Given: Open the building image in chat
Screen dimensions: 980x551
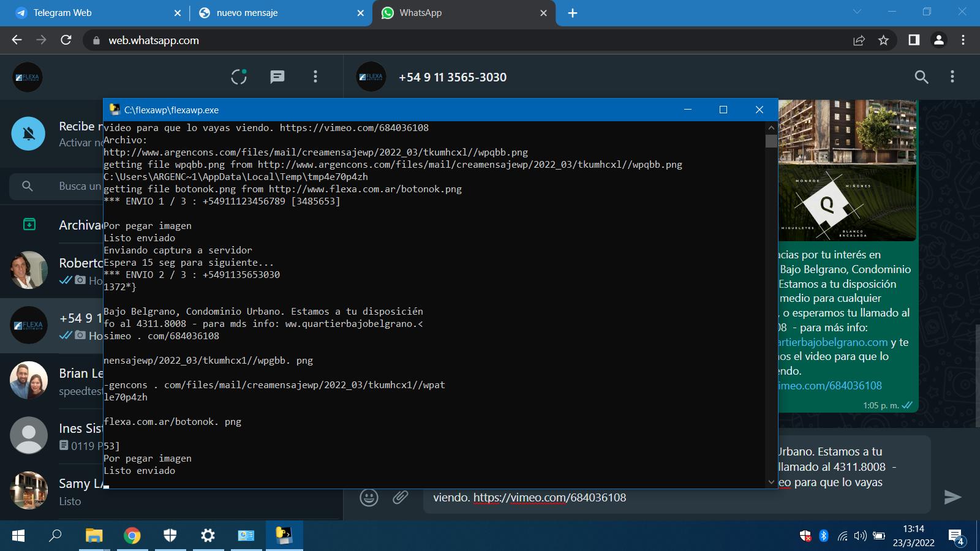Looking at the screenshot, I should (848, 170).
